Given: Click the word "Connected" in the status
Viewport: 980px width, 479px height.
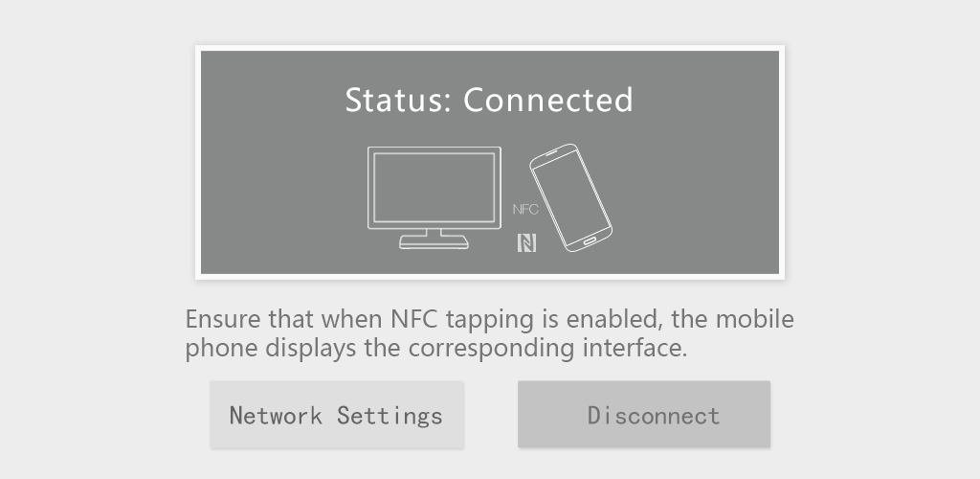Looking at the screenshot, I should (548, 100).
